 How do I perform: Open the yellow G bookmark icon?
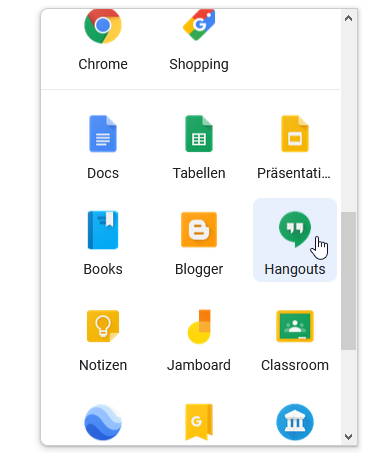199,422
